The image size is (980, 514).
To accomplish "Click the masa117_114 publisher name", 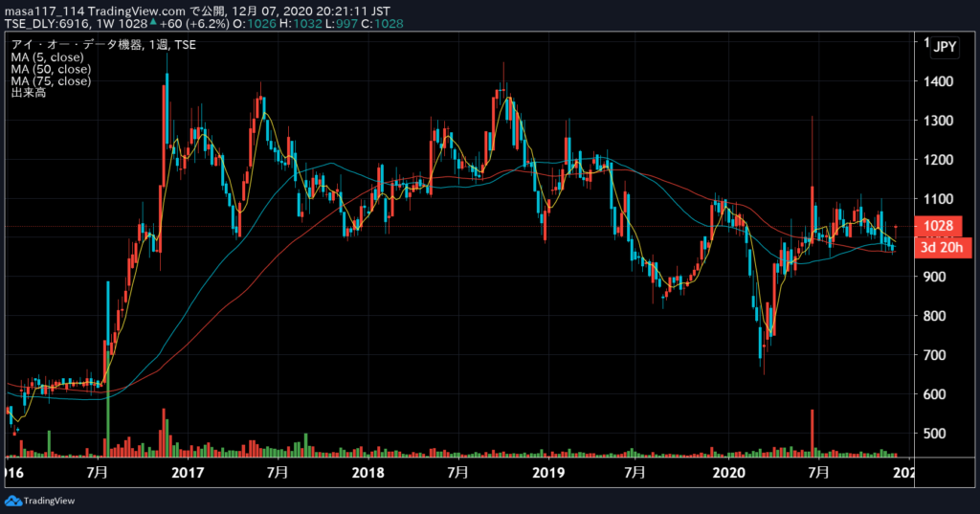I will [x=44, y=11].
